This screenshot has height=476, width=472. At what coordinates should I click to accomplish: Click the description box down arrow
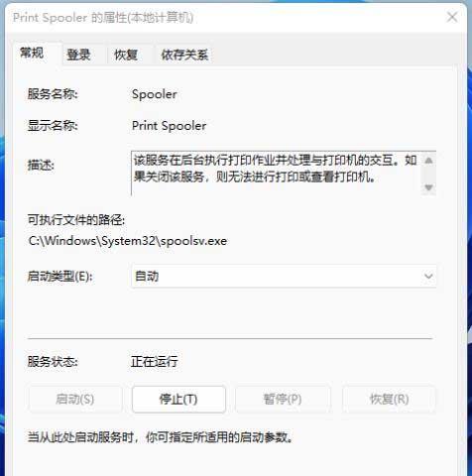click(x=428, y=187)
